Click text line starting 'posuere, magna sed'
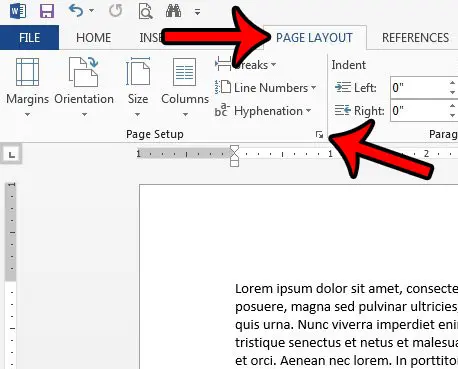Viewport: 458px width, 369px height. pyautogui.click(x=346, y=306)
